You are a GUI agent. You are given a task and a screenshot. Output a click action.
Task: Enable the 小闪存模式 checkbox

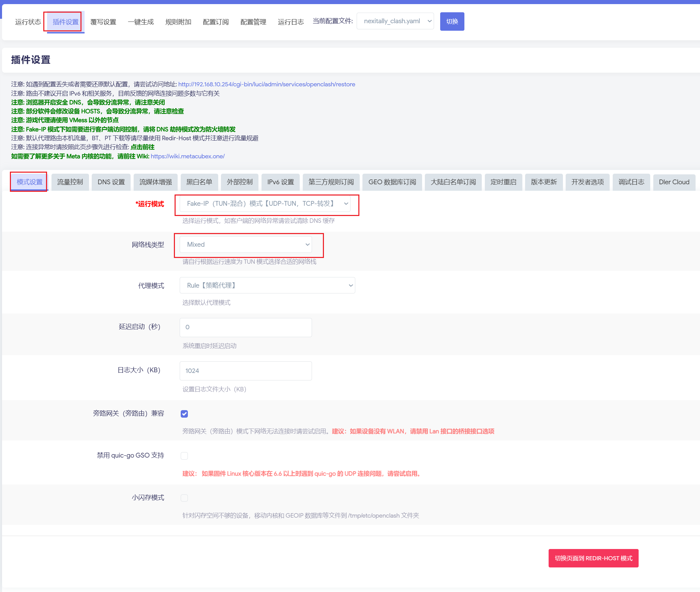[x=184, y=498]
